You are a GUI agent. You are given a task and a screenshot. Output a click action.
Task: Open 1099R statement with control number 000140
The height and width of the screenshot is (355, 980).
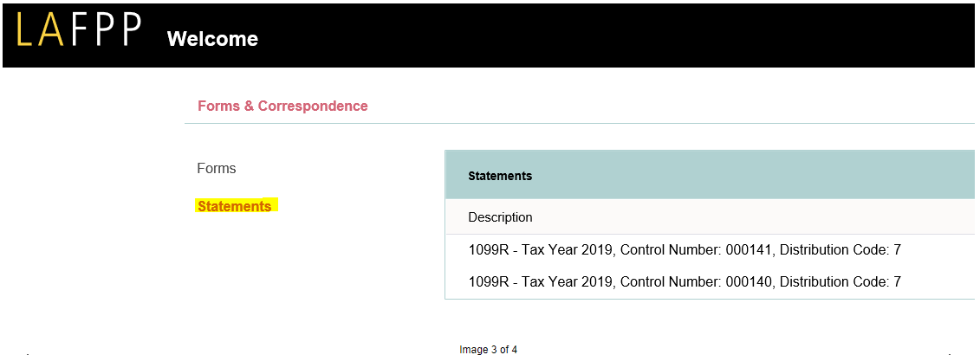coord(685,282)
